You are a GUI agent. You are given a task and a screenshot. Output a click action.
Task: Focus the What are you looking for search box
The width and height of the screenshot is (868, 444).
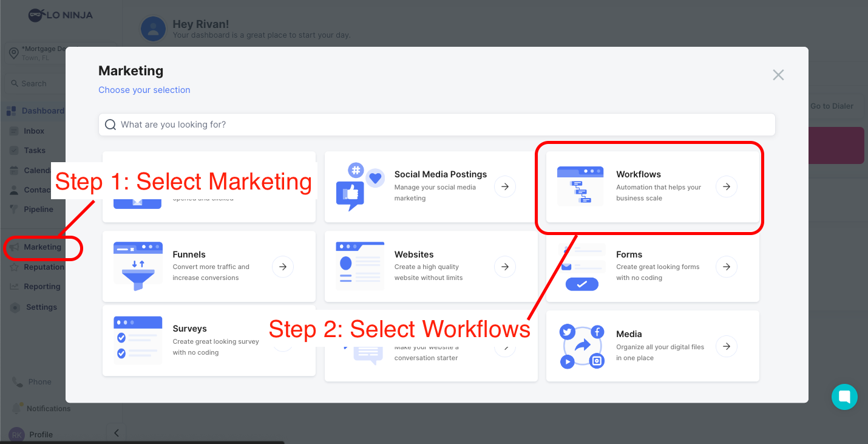(437, 125)
